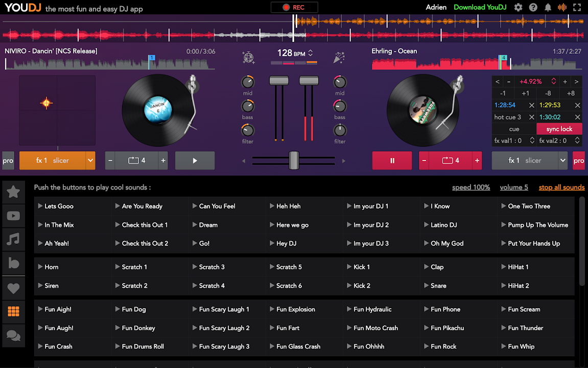Open the BPM selector arrows
The height and width of the screenshot is (368, 588).
point(310,53)
